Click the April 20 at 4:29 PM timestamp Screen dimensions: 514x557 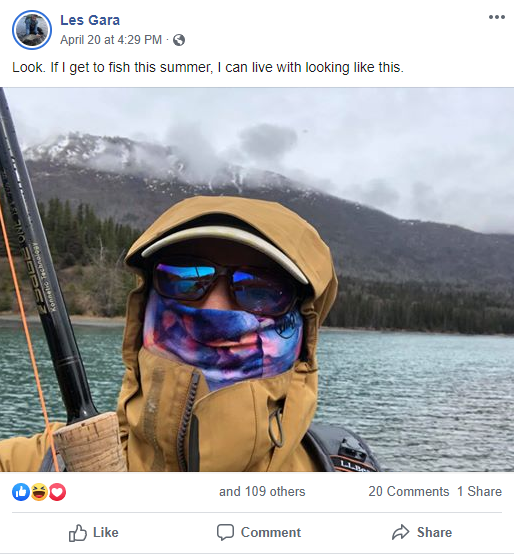pos(111,40)
